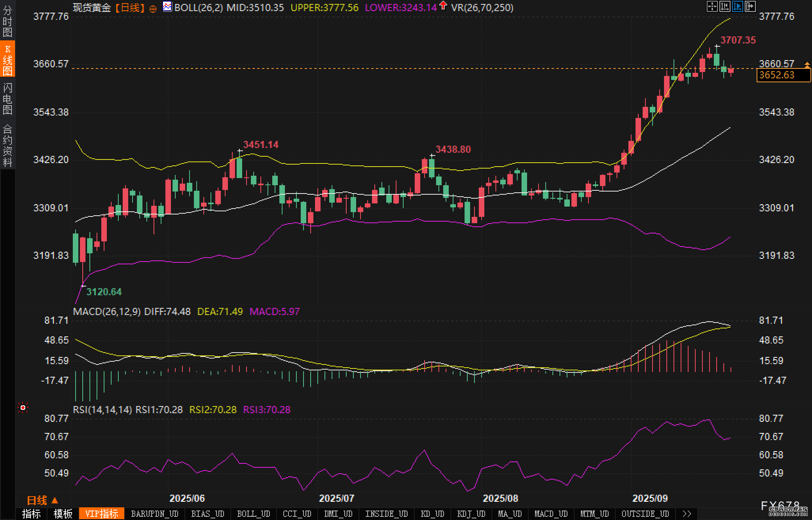Image resolution: width=812 pixels, height=520 pixels.
Task: Open 合约资料 side tab
Action: click(8, 145)
